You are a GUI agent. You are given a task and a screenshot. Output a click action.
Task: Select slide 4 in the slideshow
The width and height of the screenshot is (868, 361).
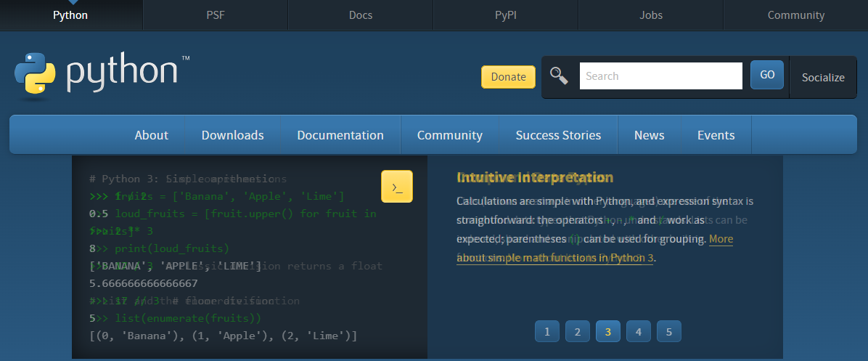coord(639,332)
